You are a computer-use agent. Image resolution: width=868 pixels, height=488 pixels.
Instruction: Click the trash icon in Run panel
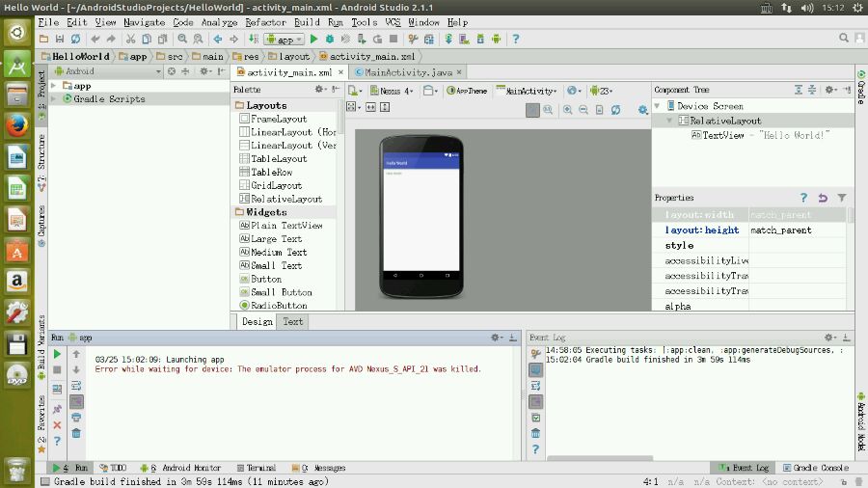(x=76, y=433)
